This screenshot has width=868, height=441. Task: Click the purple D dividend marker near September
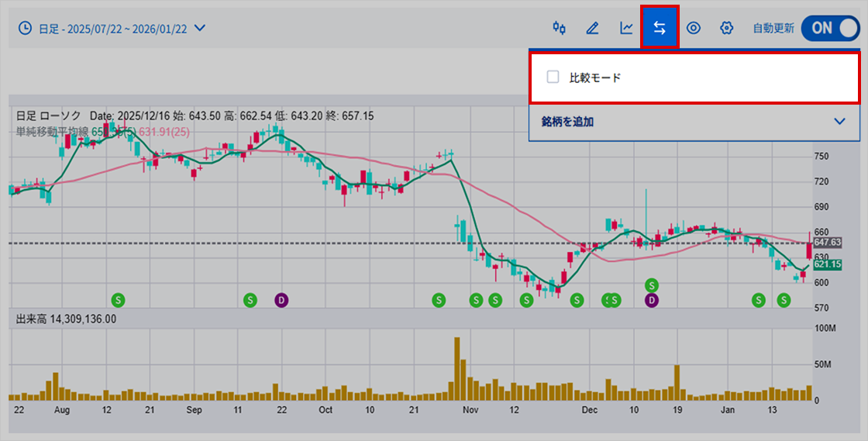click(281, 299)
